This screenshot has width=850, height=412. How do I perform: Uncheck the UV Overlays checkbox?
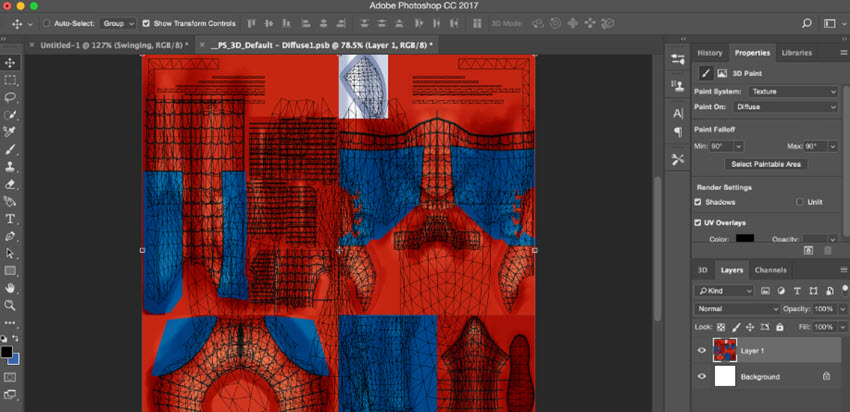click(698, 223)
